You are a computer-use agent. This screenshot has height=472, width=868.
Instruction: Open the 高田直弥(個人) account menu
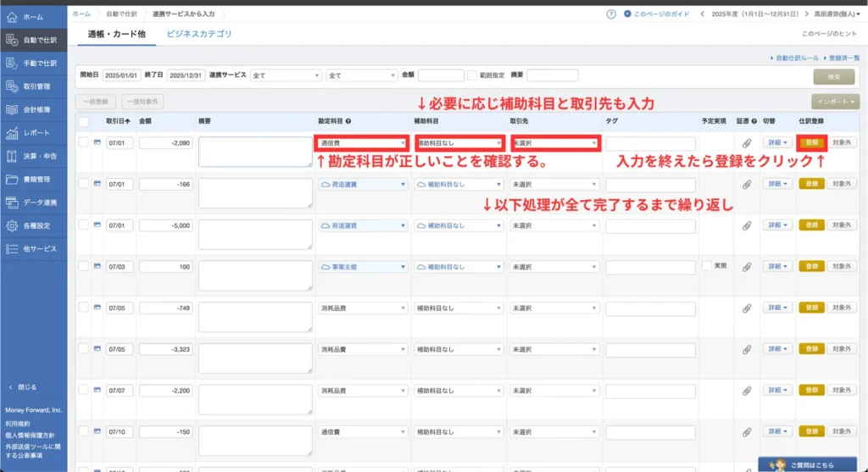pyautogui.click(x=837, y=14)
